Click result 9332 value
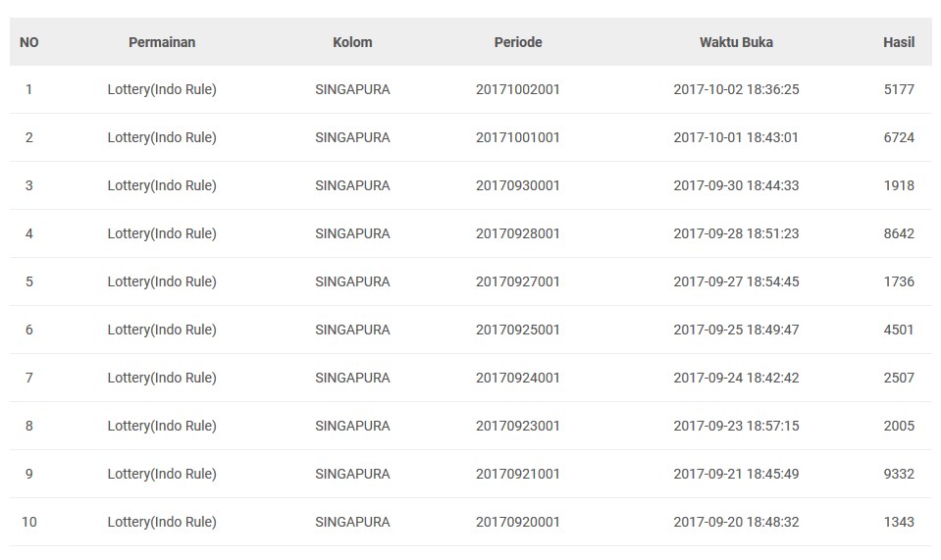This screenshot has width=941, height=560. tap(899, 474)
